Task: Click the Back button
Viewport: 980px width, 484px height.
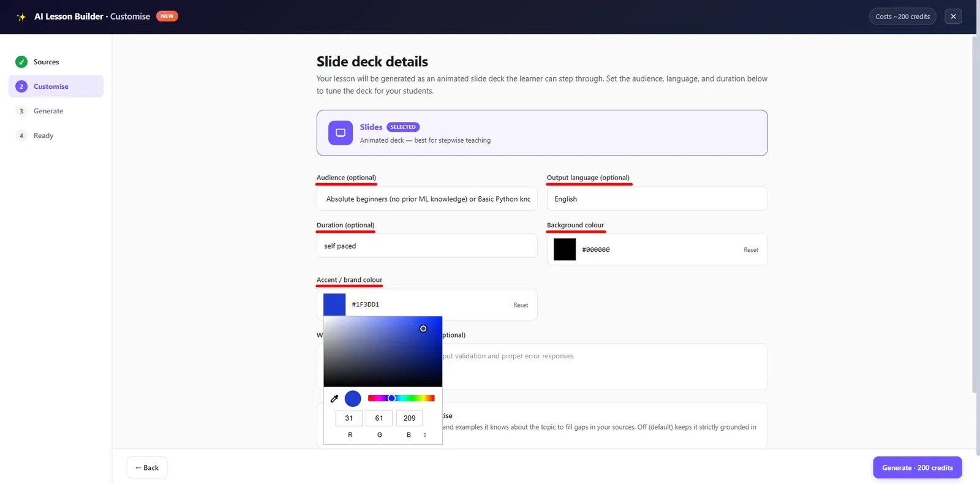Action: coord(147,467)
